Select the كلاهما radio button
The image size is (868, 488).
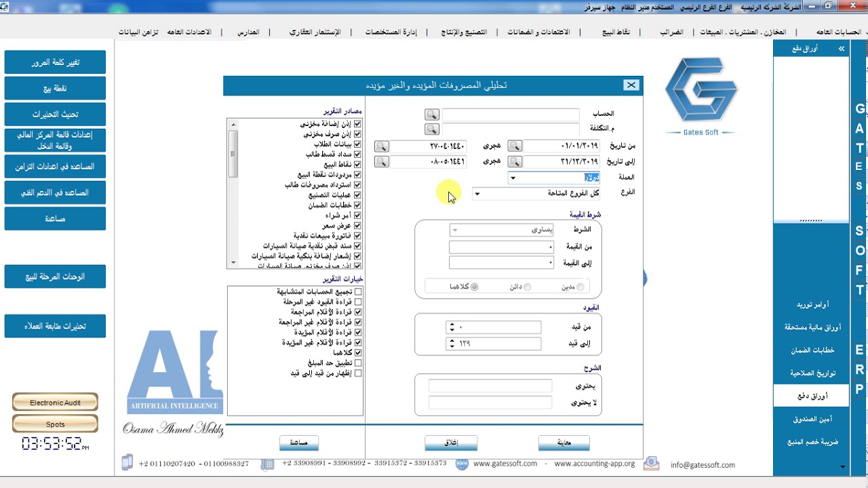474,287
